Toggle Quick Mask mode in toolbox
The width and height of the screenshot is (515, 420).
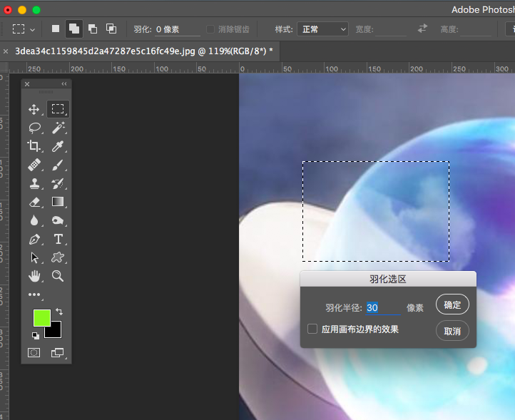(34, 352)
